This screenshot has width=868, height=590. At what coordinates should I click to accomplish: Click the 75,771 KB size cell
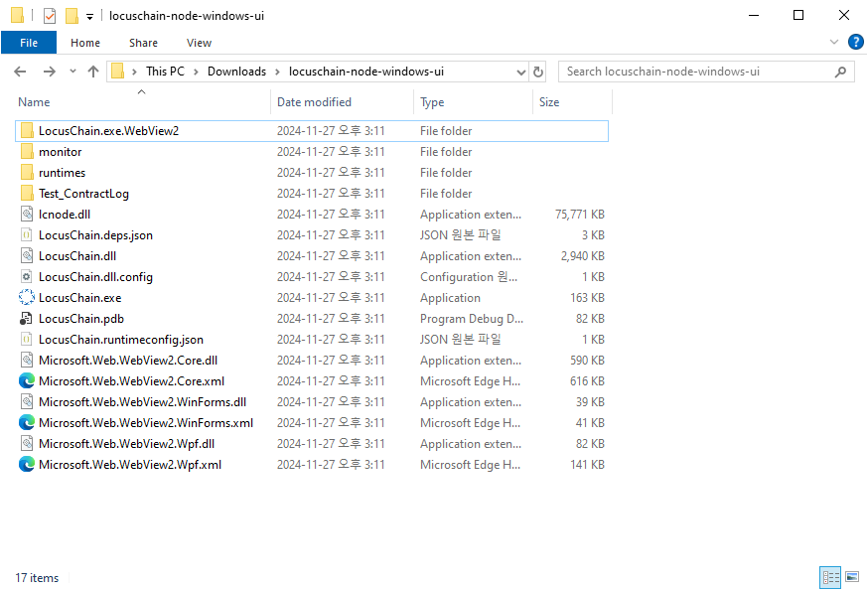click(580, 215)
